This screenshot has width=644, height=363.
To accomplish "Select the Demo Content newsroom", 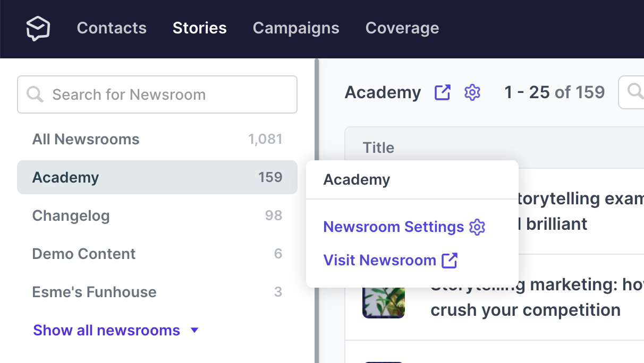I will 157,254.
